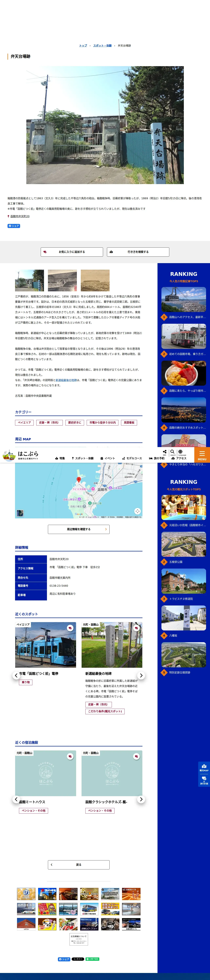Image resolution: width=210 pixels, height=980 pixels.
Task: Click the 観光MAP floating icon
Action: pyautogui.click(x=204, y=767)
